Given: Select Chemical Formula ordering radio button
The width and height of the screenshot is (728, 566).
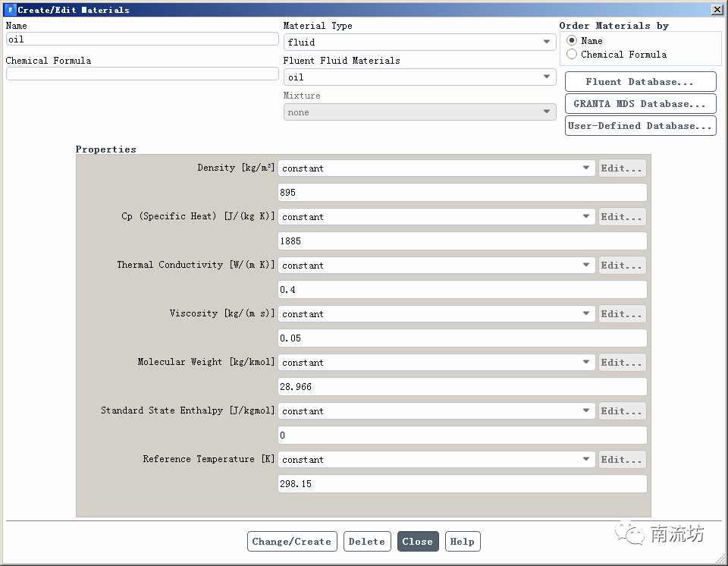Looking at the screenshot, I should [572, 55].
